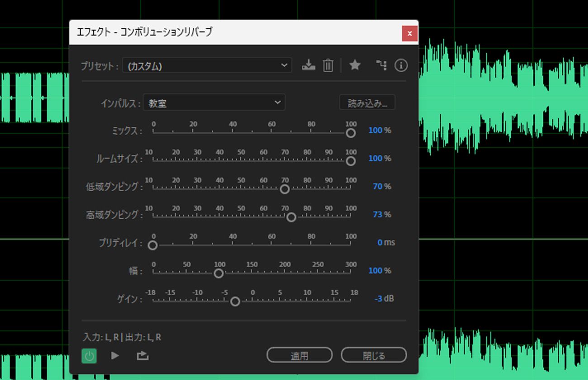Show effect info via the info icon
The width and height of the screenshot is (588, 380).
401,65
